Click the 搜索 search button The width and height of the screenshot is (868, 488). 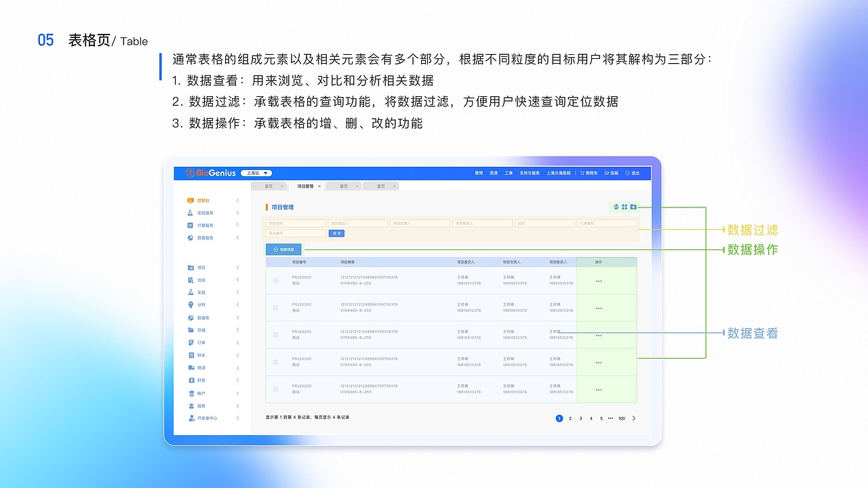pos(336,233)
